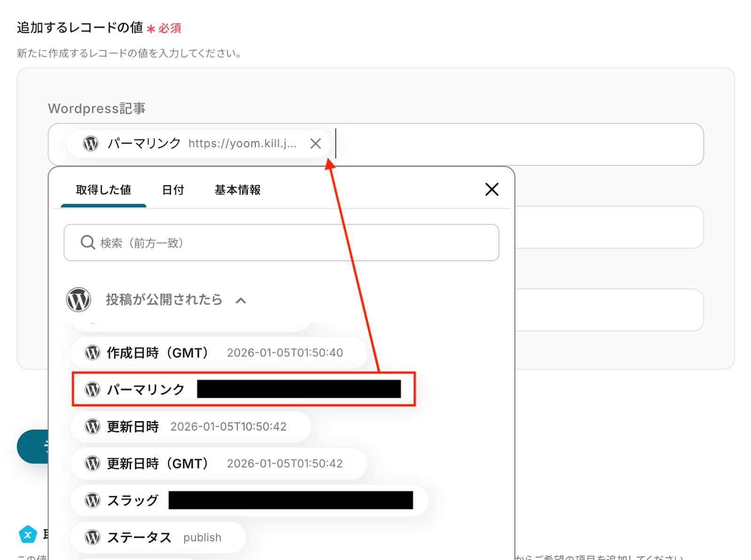Switch to the 日付 tab
Image resolution: width=751 pixels, height=560 pixels.
coord(173,190)
